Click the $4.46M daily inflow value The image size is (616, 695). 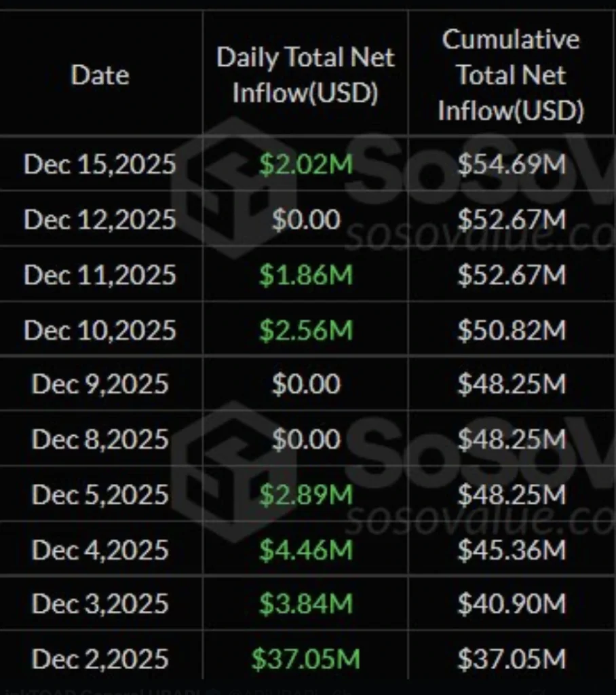coord(306,550)
